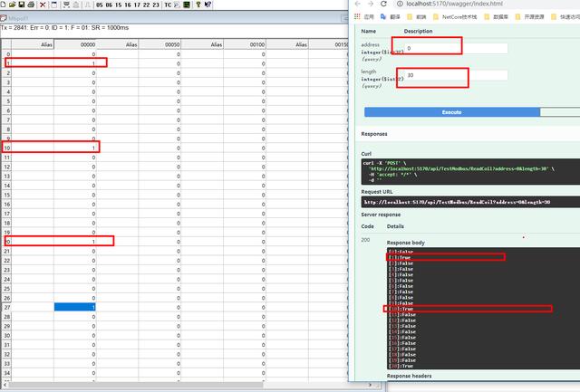The width and height of the screenshot is (580, 392).
Task: Click the function 16 toolbar button
Action: [x=128, y=5]
